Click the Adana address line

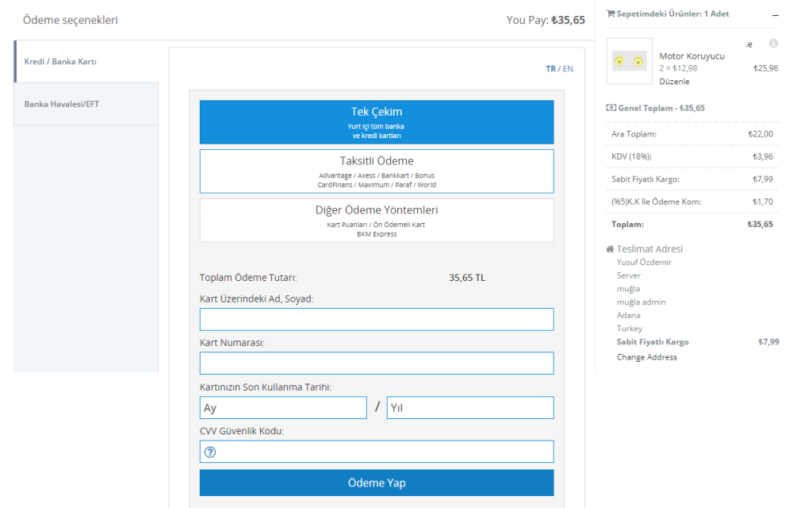click(629, 315)
